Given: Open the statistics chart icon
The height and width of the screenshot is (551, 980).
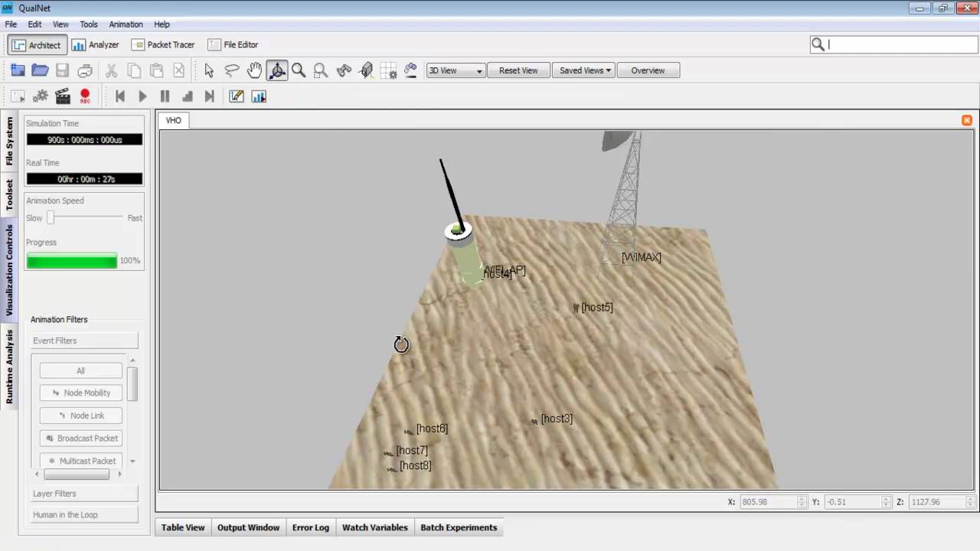Looking at the screenshot, I should pos(259,96).
